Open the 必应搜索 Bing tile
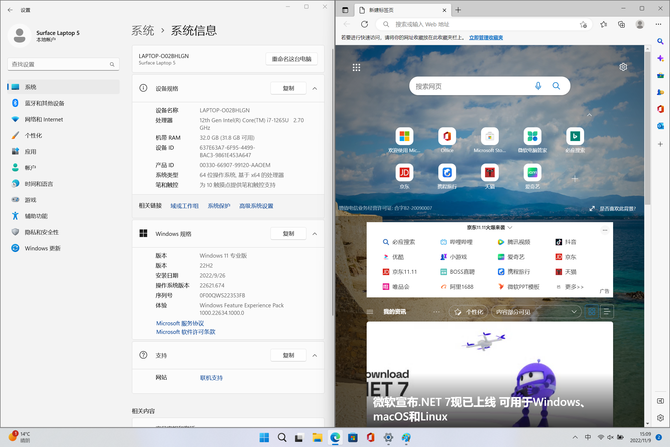 (x=575, y=136)
